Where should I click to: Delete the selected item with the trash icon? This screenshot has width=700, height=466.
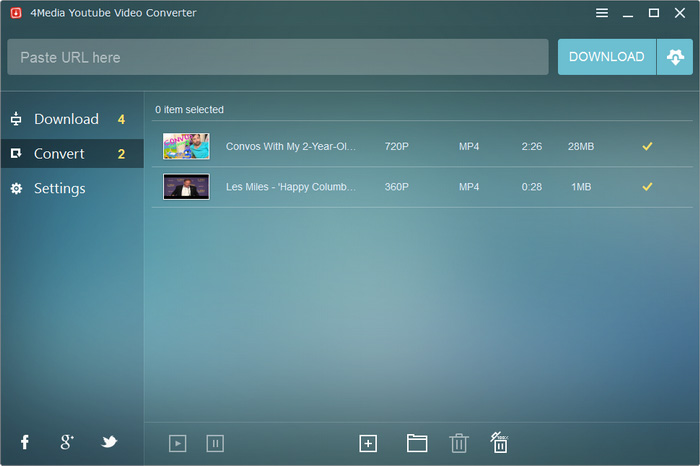458,443
